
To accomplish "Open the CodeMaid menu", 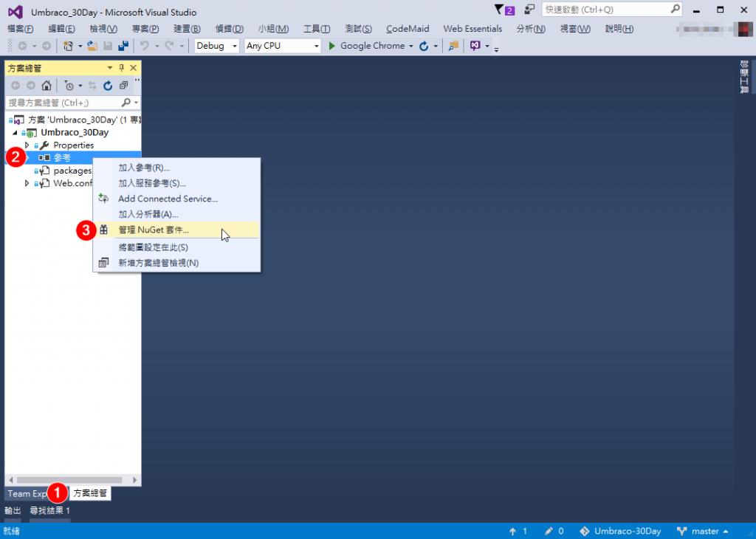I will click(408, 29).
